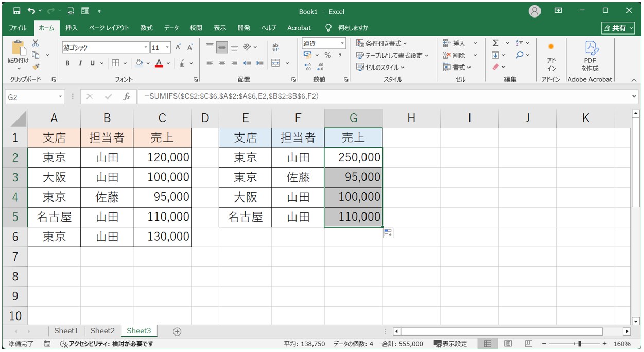Image resolution: width=644 pixels, height=352 pixels.
Task: Click the wrap text icon
Action: (x=275, y=47)
